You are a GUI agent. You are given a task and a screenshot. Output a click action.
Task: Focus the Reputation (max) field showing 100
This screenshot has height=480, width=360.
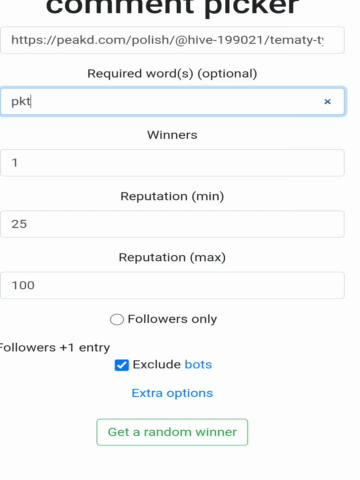coord(172,285)
